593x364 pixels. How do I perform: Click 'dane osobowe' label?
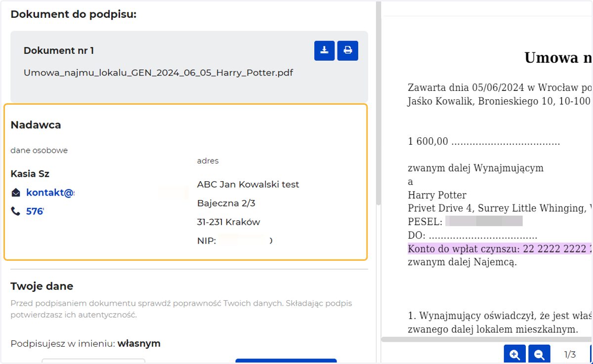click(39, 150)
